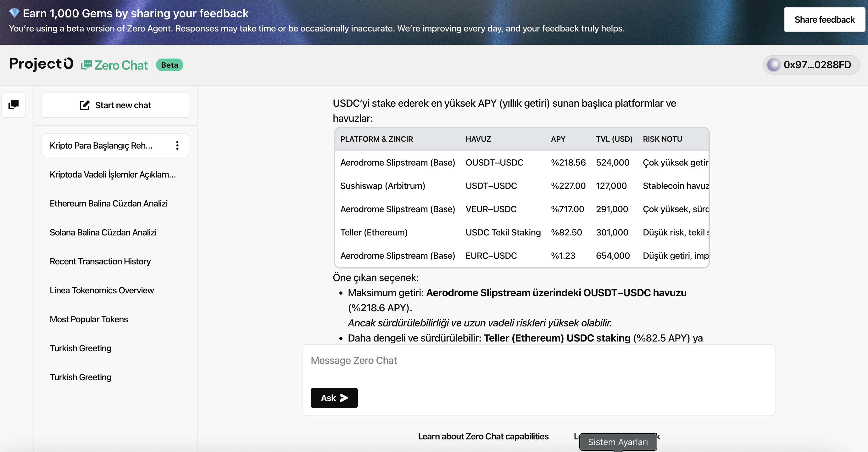Select the Teller (Ethereum) cell

(374, 232)
